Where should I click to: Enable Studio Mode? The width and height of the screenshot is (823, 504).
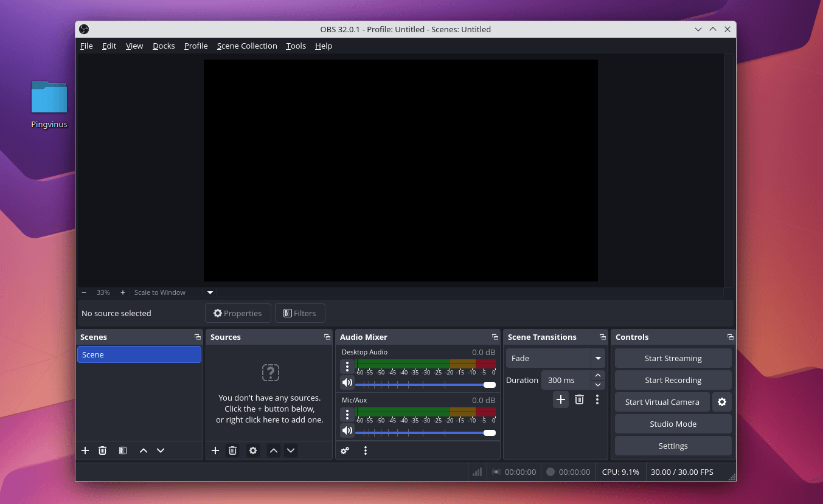pos(673,424)
